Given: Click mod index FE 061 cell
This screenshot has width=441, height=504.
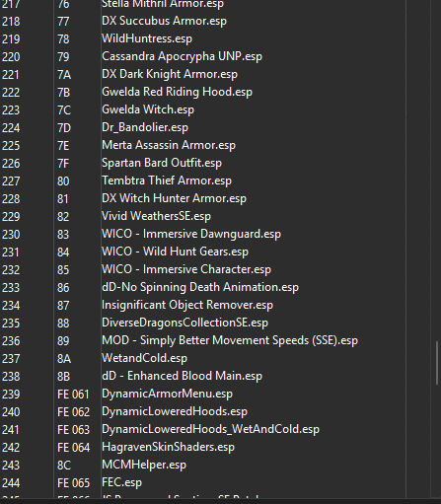Looking at the screenshot, I should pyautogui.click(x=73, y=394).
